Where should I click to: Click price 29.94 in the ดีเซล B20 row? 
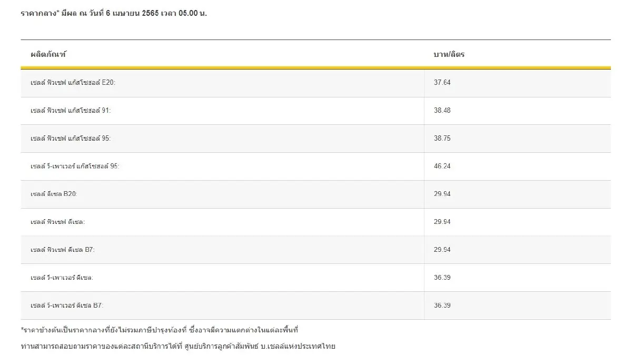(442, 194)
